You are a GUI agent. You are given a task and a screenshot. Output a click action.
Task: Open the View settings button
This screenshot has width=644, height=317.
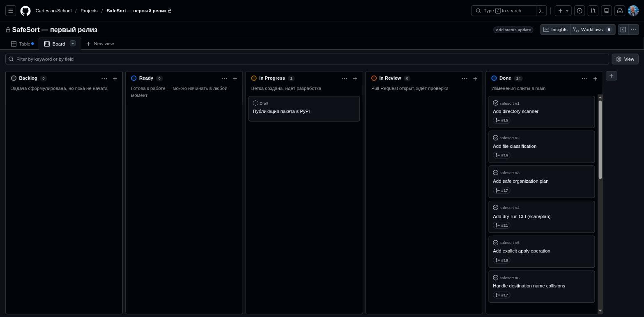(x=625, y=59)
